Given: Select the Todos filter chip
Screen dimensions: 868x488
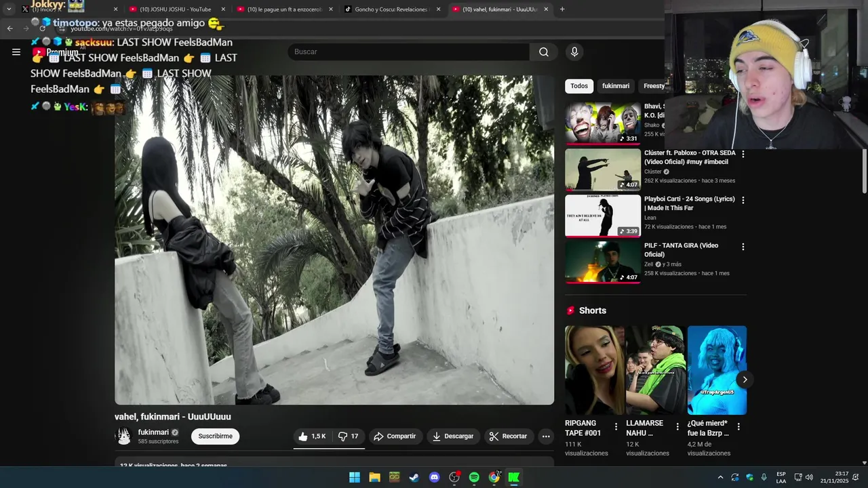Looking at the screenshot, I should point(579,86).
